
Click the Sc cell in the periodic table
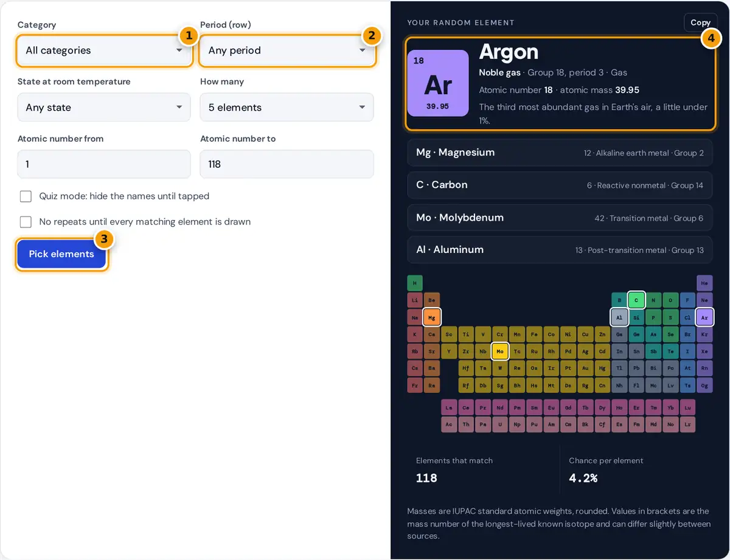click(449, 334)
